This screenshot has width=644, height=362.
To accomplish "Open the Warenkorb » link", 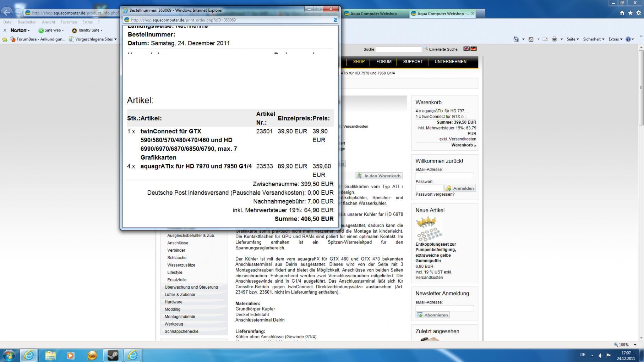I will 464,145.
